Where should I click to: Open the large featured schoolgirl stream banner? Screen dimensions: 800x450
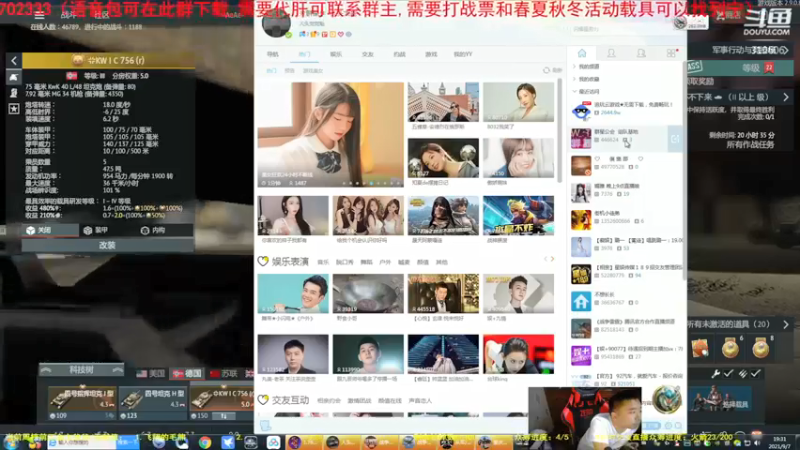coord(331,135)
